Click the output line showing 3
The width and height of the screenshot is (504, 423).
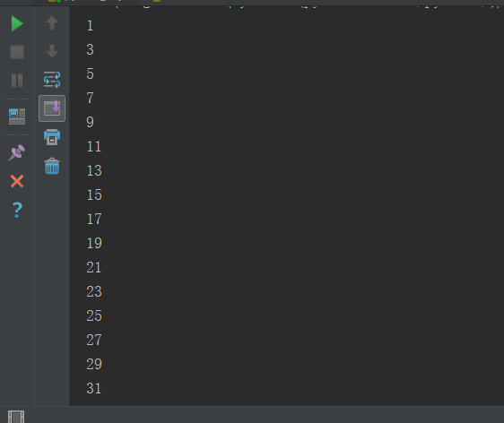tap(90, 50)
